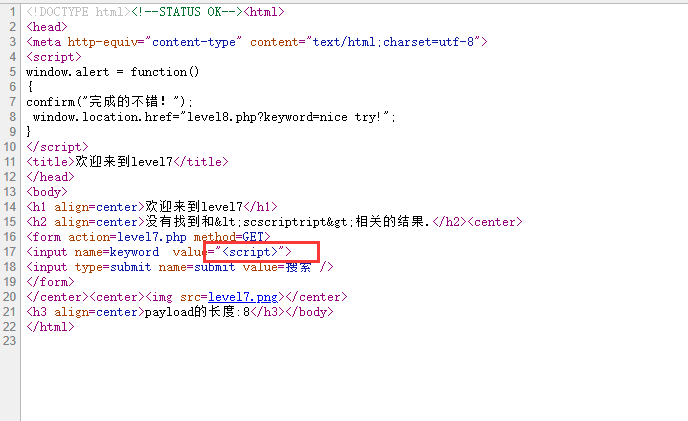Click the payload的长度:8 text

pyautogui.click(x=197, y=312)
